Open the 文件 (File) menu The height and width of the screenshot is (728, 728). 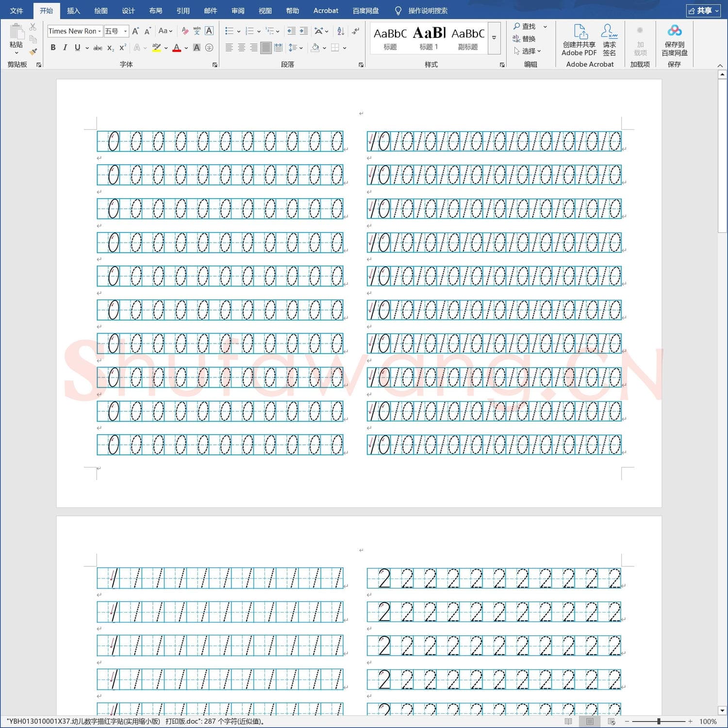pos(17,11)
